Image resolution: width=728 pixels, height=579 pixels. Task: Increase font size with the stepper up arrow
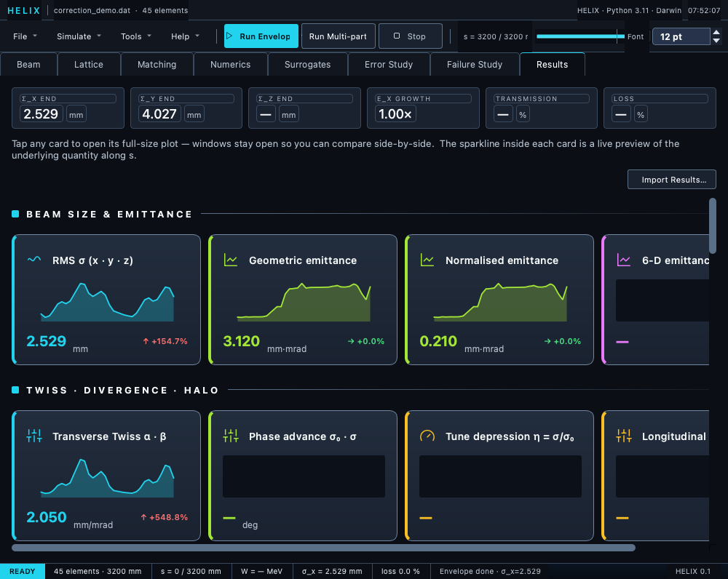tap(716, 33)
